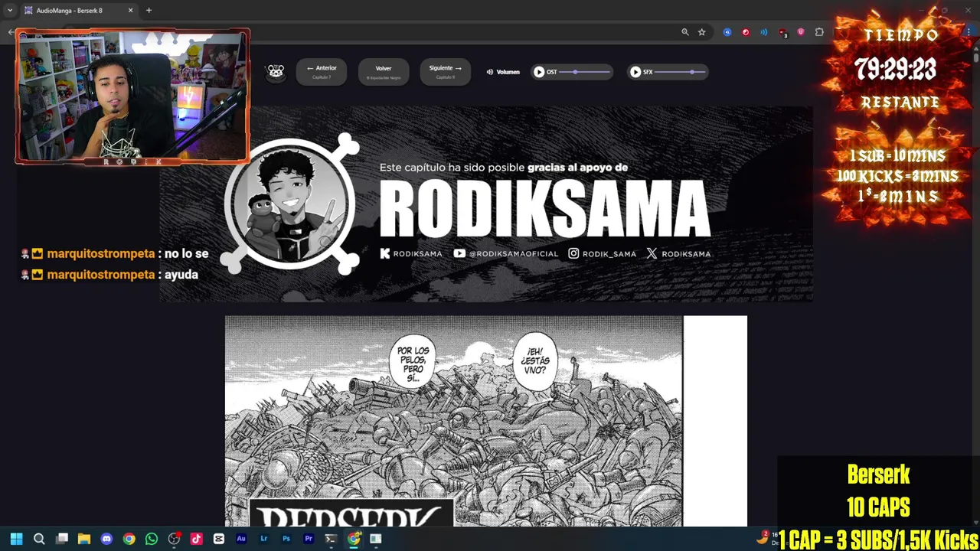
Task: Play the OST audio track
Action: (539, 72)
